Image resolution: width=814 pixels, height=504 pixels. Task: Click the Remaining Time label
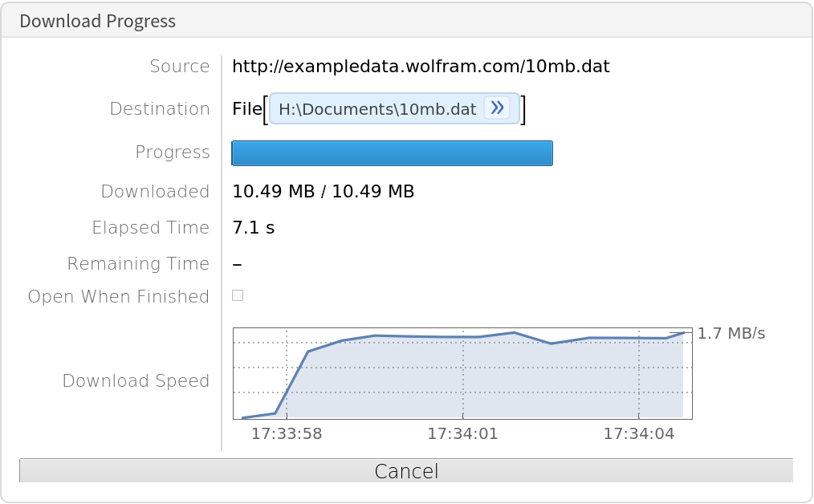point(138,264)
